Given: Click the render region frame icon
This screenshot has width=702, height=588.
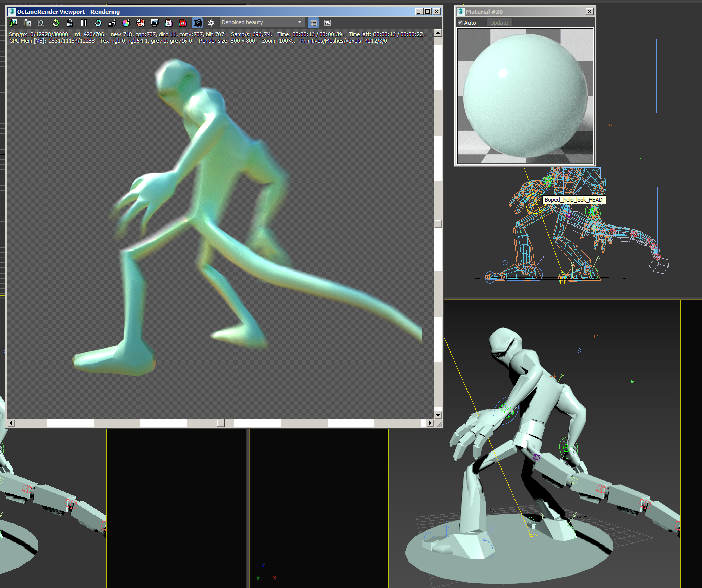Looking at the screenshot, I should [x=169, y=23].
